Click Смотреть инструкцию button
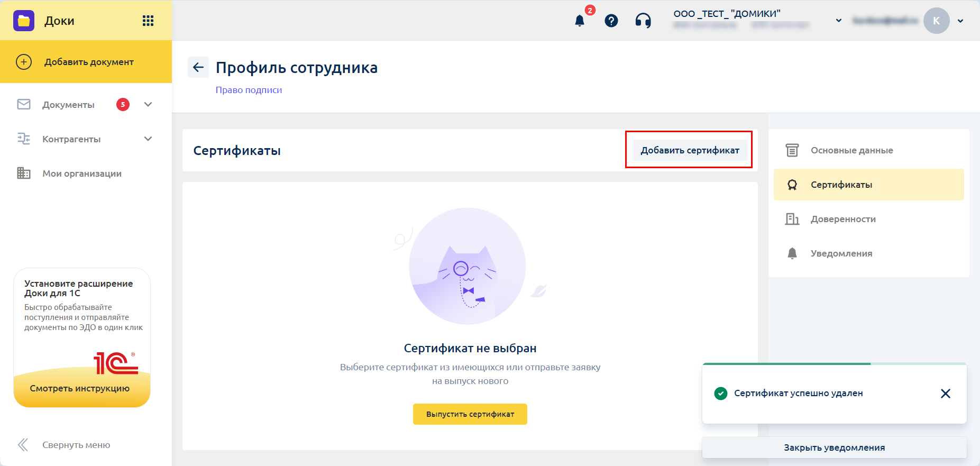 (x=80, y=388)
